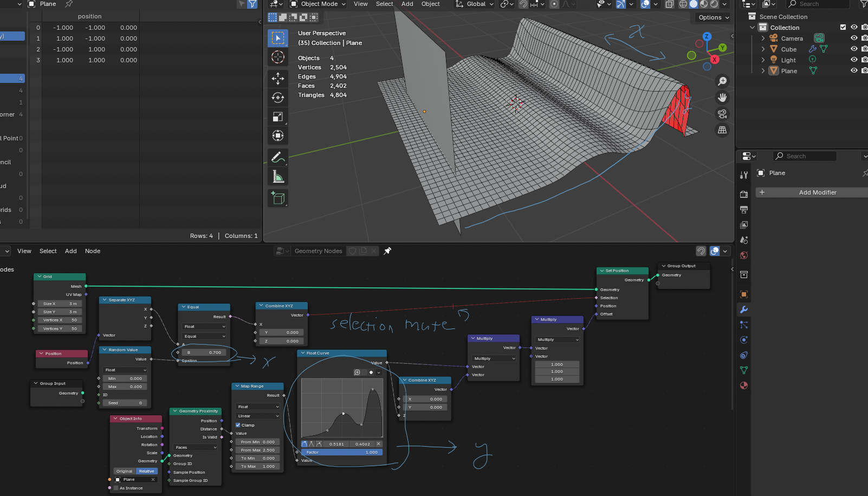
Task: Open the Object menu in 3D viewport
Action: 431,4
